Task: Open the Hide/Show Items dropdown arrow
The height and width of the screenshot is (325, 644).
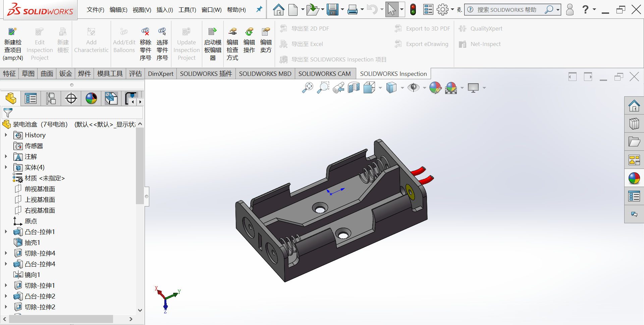Action: click(x=424, y=88)
